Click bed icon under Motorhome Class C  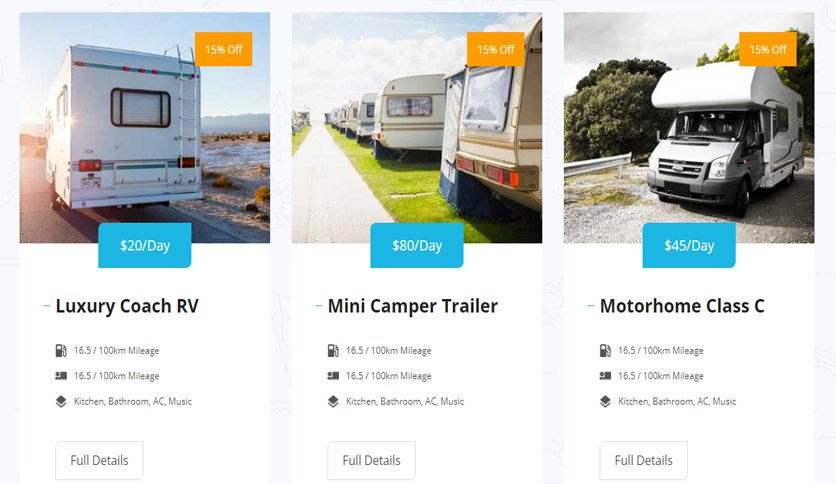[x=605, y=376]
